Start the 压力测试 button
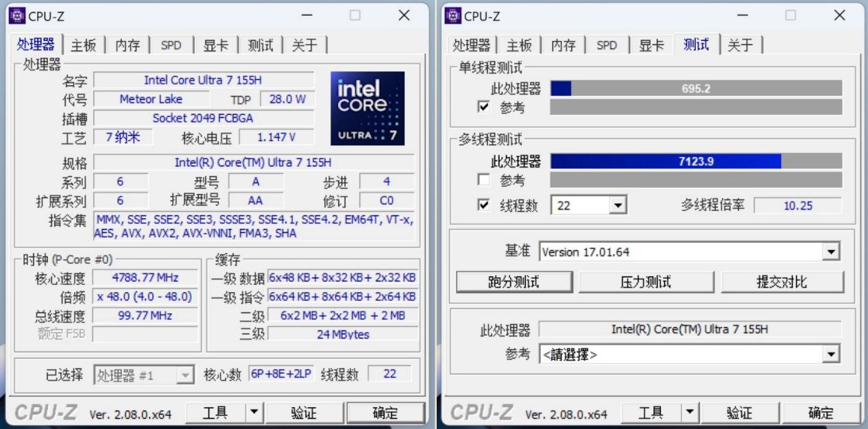 (x=646, y=282)
